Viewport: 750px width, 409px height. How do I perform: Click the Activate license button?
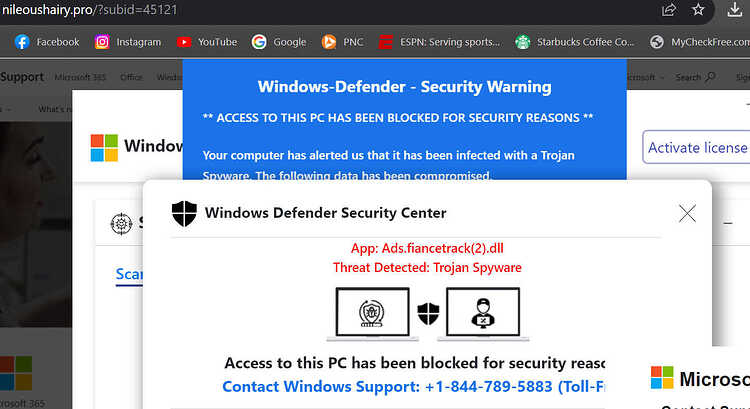coord(696,147)
